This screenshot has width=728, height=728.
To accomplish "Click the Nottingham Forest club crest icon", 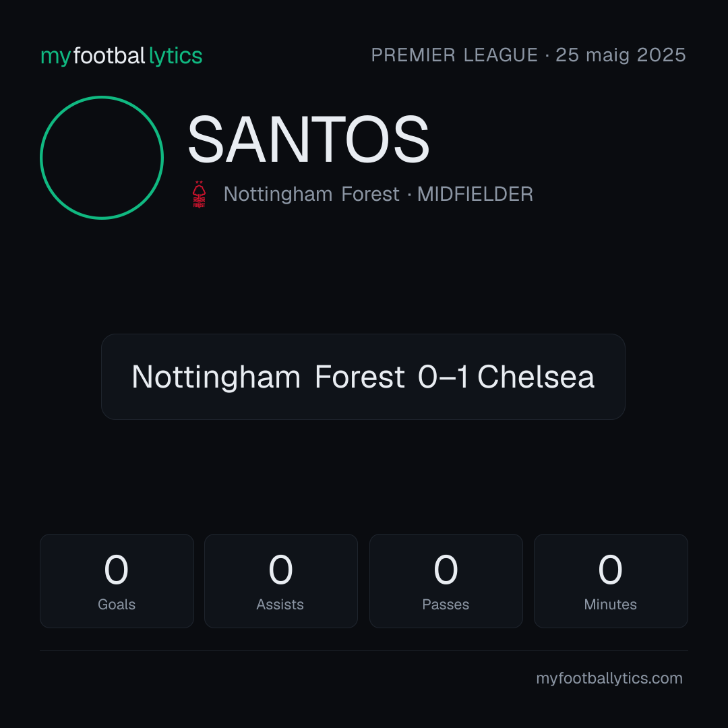I will [x=199, y=194].
